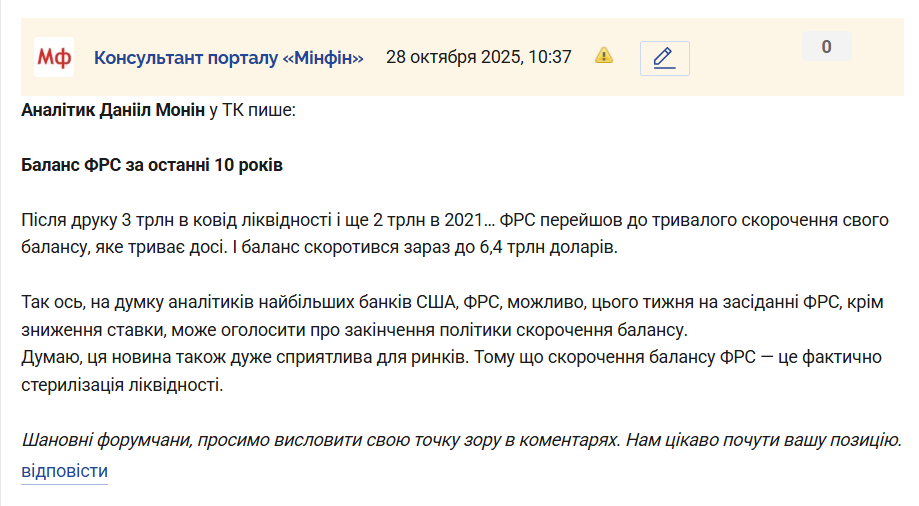Click the yellow warning triangle icon
This screenshot has width=919, height=506.
(x=604, y=56)
